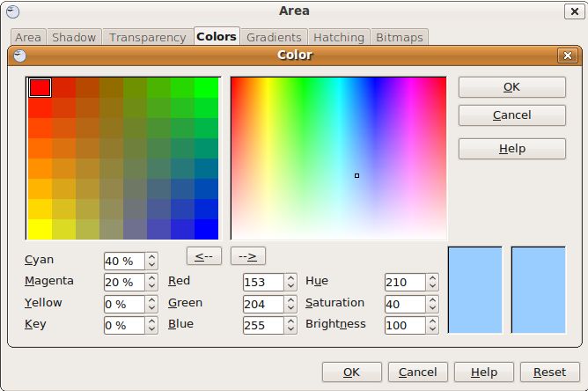Screen dimensions: 588x391
Task: Open the Gradients tab
Action: (274, 37)
